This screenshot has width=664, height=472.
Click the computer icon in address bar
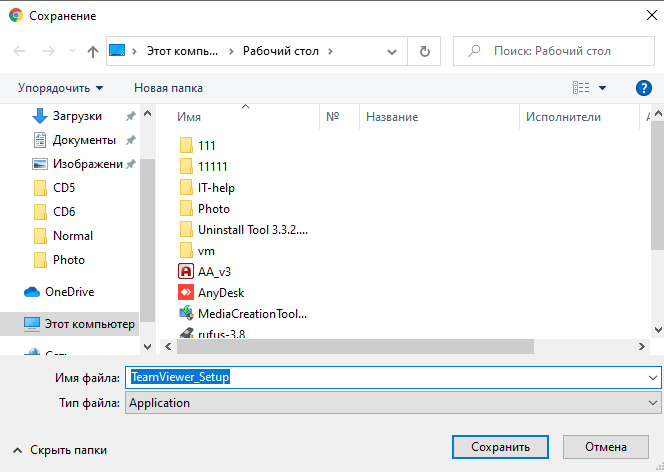click(117, 51)
